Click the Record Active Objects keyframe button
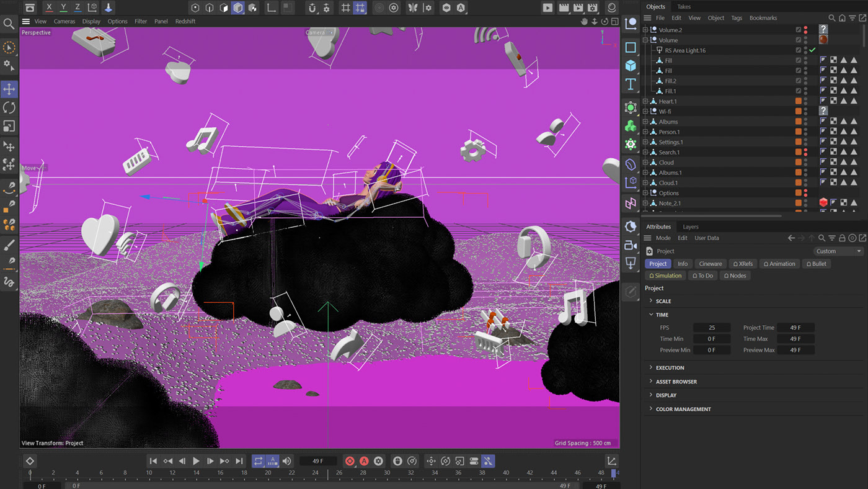The image size is (868, 489). click(x=350, y=461)
